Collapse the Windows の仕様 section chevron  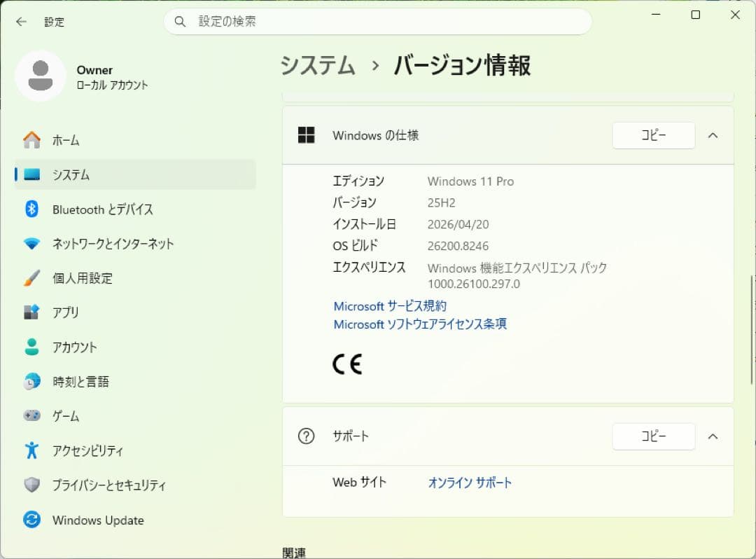pos(713,135)
